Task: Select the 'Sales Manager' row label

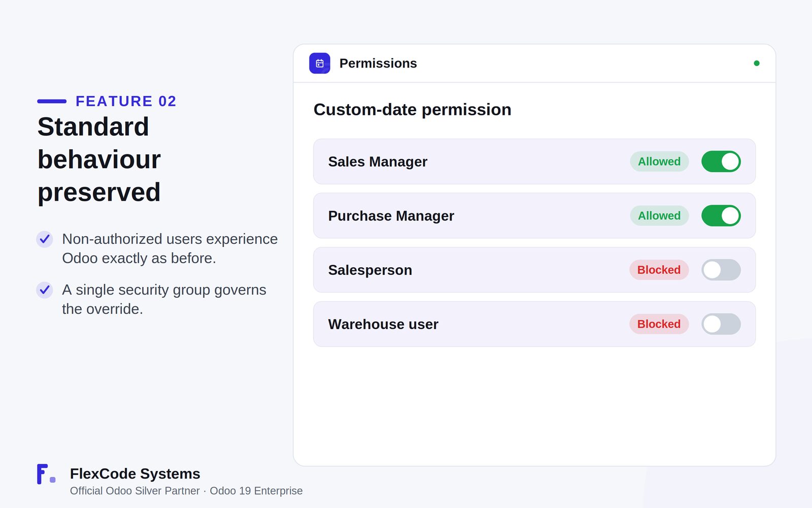Action: pos(378,162)
